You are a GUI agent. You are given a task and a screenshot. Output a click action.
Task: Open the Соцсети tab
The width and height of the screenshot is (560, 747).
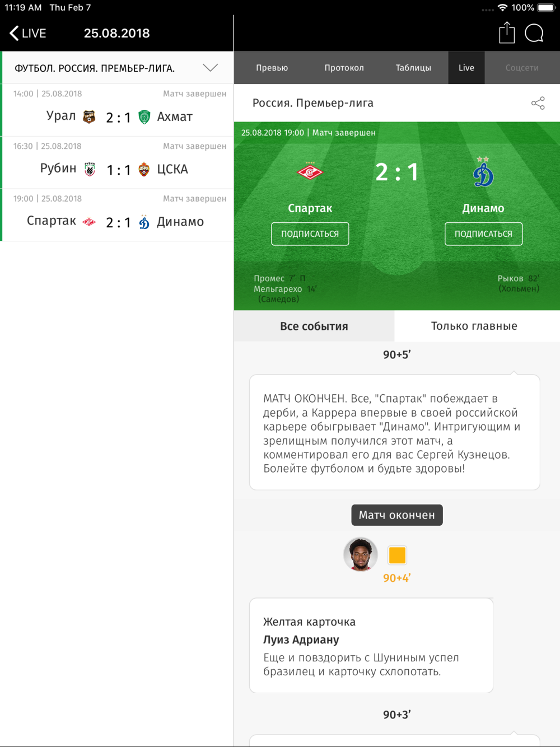522,68
